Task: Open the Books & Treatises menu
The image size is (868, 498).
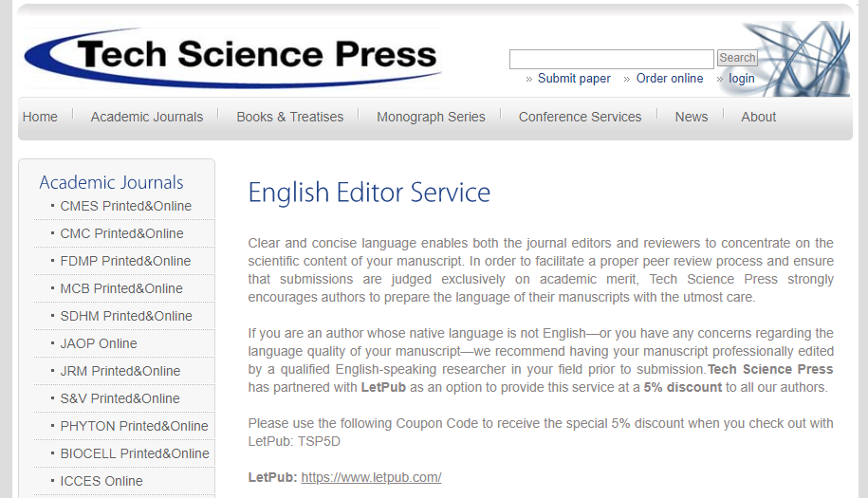Action: pos(289,117)
